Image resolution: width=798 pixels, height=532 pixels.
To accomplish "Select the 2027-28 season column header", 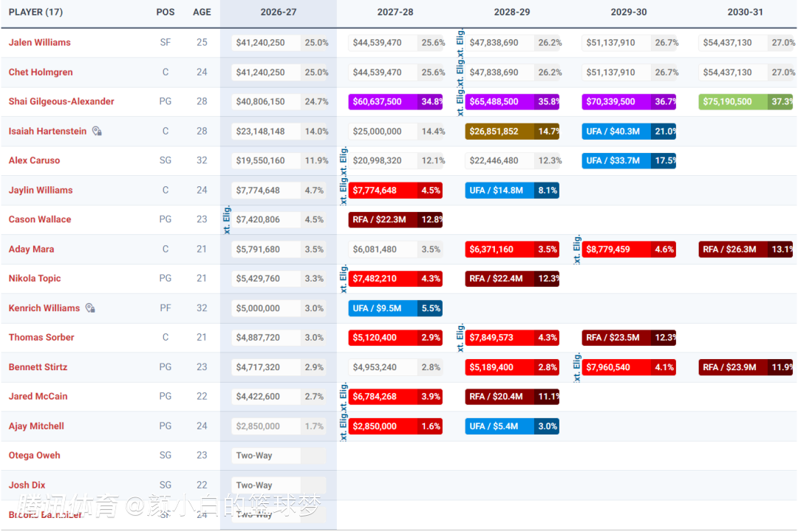I will [x=395, y=12].
